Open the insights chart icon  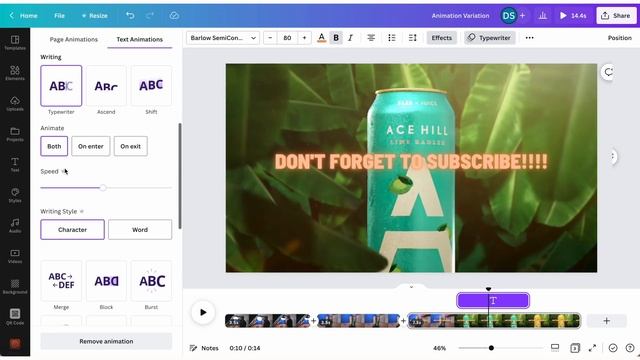pos(542,16)
